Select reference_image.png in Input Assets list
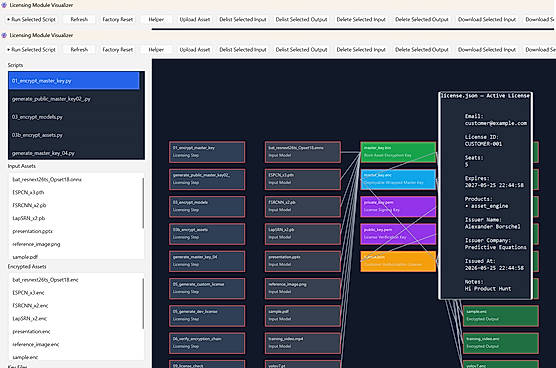The image size is (556, 368). (x=75, y=244)
